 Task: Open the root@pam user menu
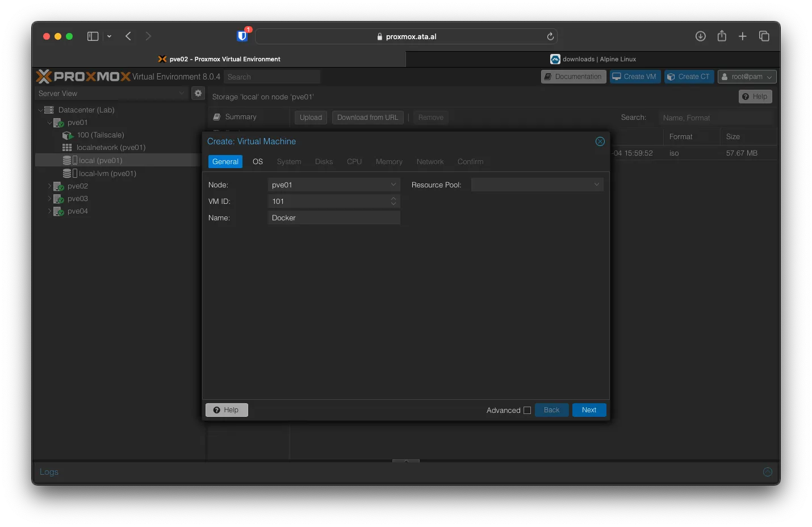pos(747,77)
